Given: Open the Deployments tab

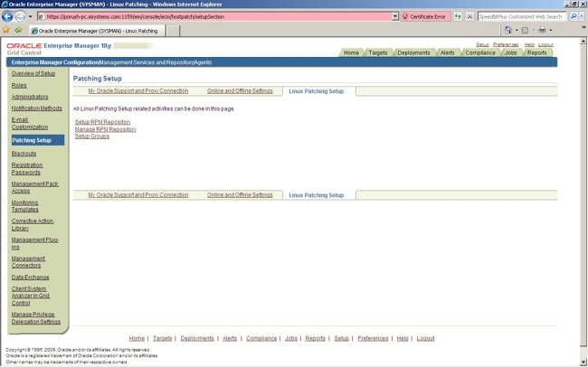Looking at the screenshot, I should click(413, 52).
